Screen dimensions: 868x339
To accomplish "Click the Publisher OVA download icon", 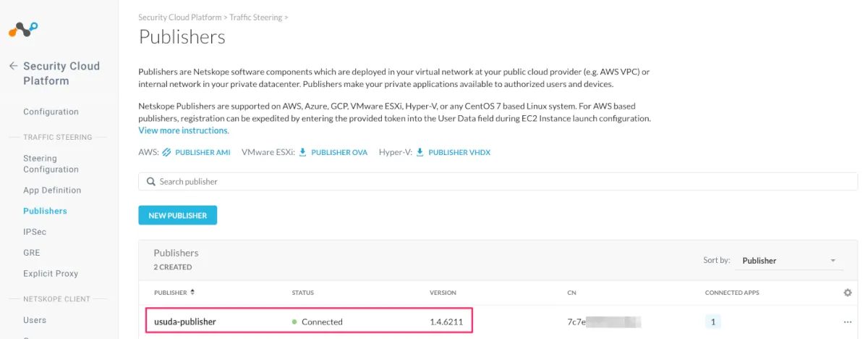I will 303,152.
